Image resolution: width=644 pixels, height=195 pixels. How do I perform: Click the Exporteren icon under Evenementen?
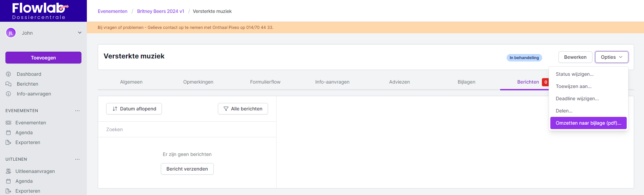point(8,142)
